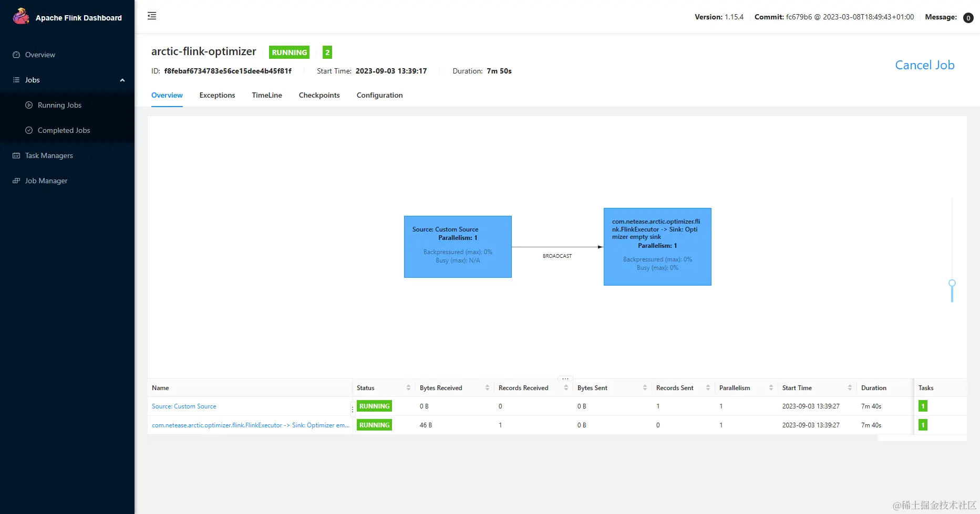
Task: Click the BROADCAST edge label
Action: 557,256
